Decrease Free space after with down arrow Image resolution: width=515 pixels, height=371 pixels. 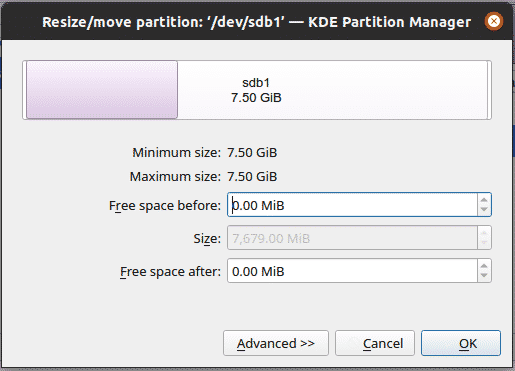coord(484,276)
